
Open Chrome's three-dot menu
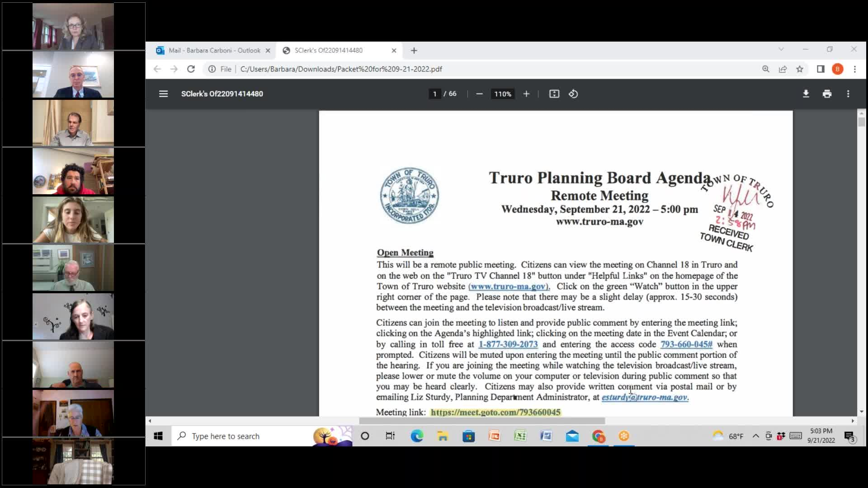(x=855, y=69)
